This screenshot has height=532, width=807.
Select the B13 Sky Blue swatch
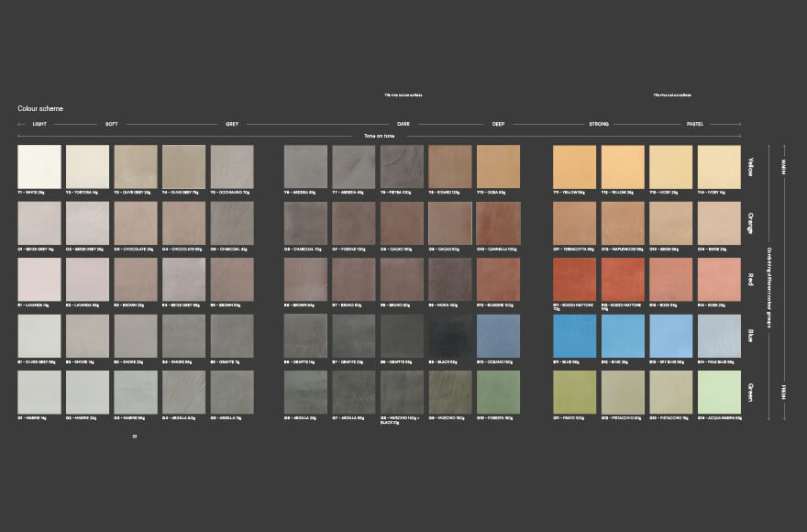pos(670,335)
